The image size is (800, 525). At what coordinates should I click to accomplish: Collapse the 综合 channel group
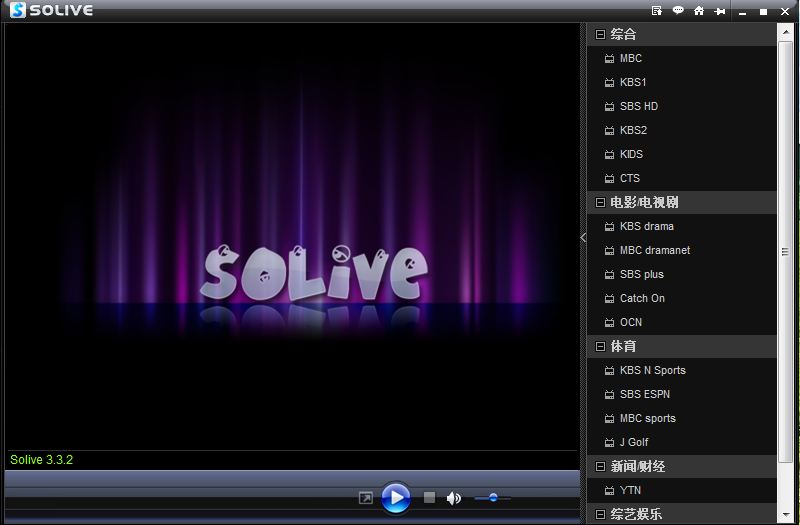tap(600, 34)
